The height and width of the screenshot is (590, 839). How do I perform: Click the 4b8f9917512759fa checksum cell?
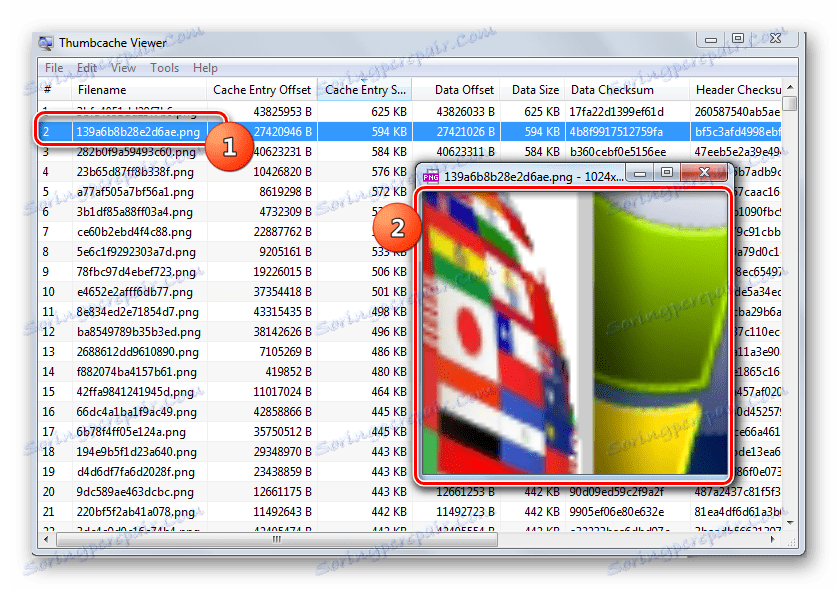coord(616,132)
